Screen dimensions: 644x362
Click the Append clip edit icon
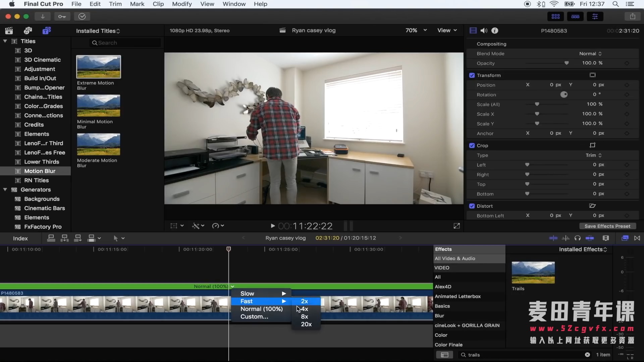point(78,238)
